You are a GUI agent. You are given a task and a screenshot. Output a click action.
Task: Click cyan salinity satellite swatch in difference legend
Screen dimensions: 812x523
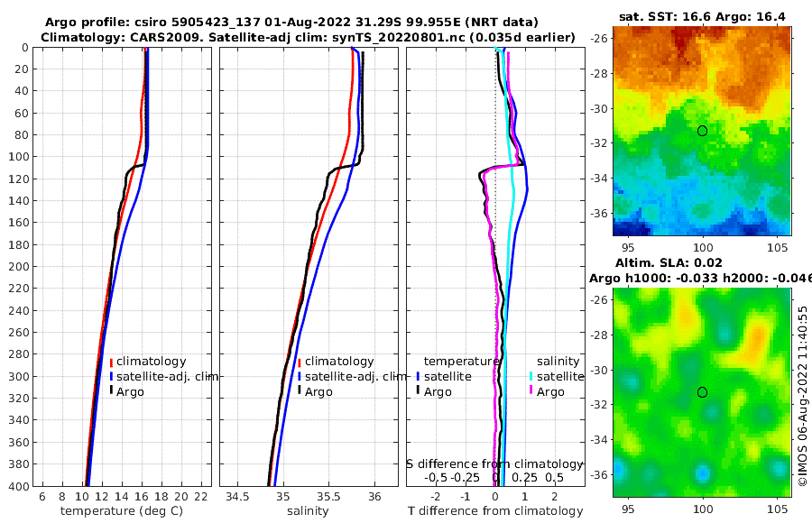click(531, 376)
